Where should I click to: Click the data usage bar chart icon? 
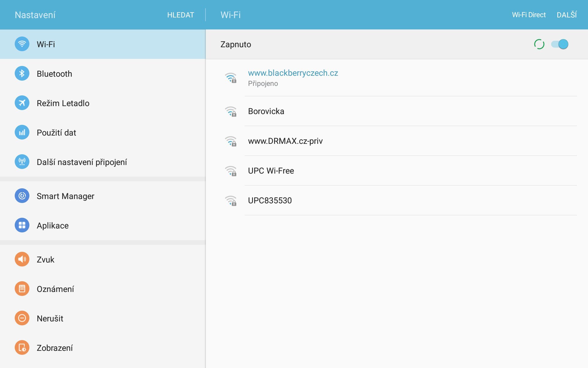pos(22,132)
